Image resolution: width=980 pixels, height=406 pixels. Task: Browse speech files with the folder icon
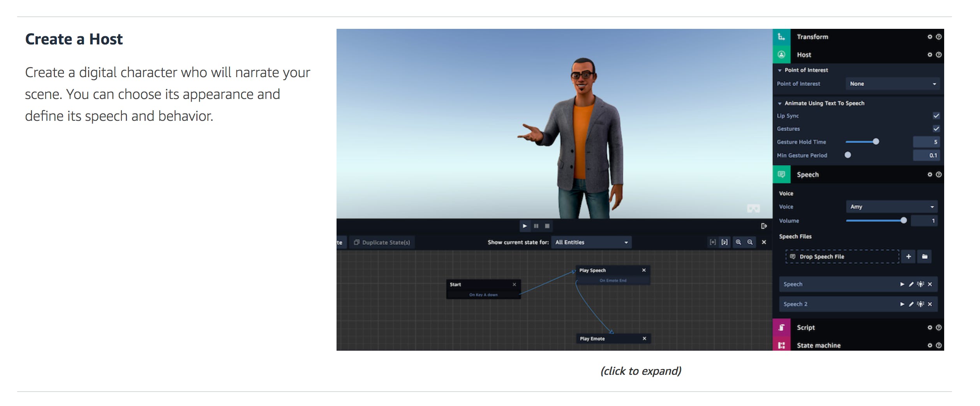[925, 256]
